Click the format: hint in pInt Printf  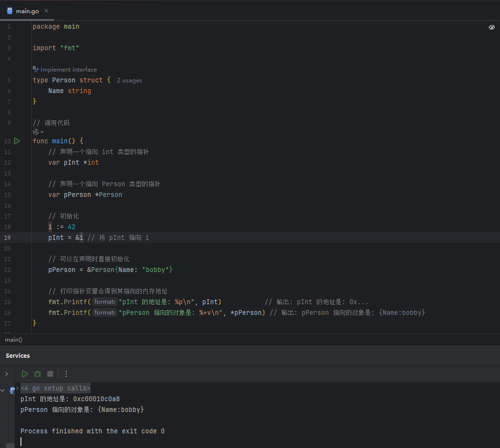pyautogui.click(x=105, y=302)
